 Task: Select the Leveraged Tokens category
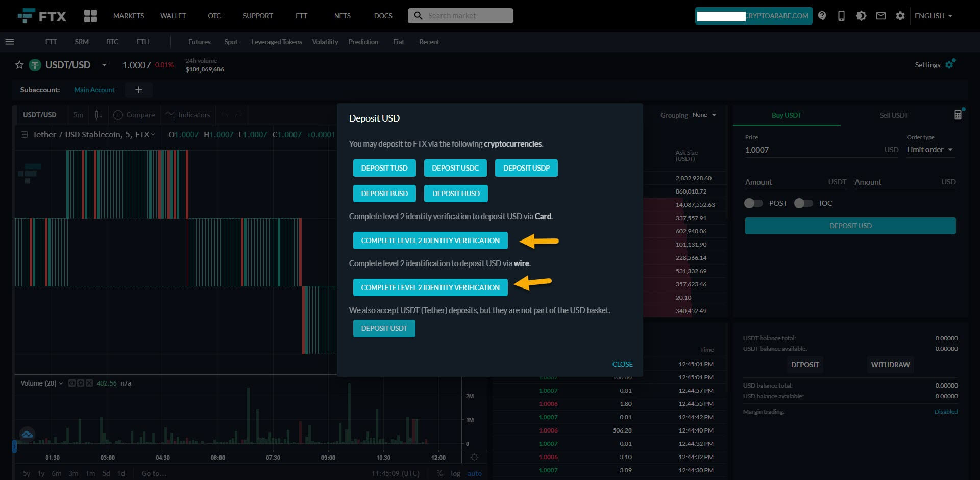point(277,42)
